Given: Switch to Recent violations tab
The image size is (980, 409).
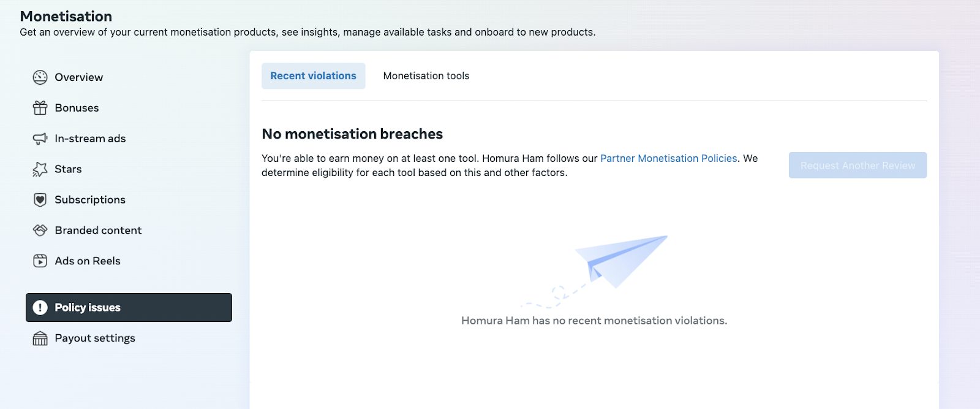Looking at the screenshot, I should [314, 76].
